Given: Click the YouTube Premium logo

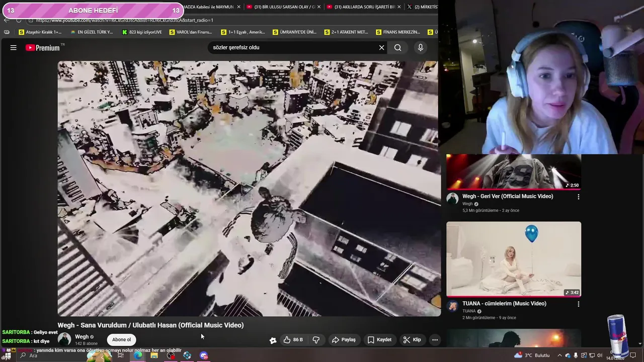Looking at the screenshot, I should [x=44, y=48].
